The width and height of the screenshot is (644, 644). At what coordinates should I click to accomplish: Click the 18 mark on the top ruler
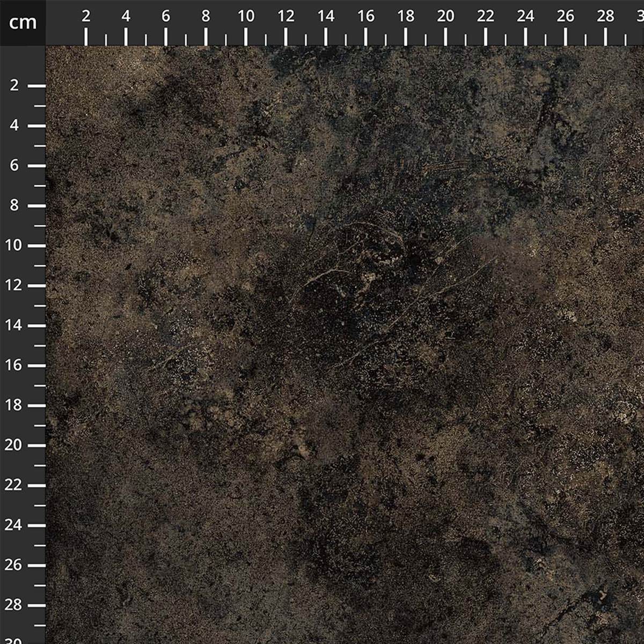[x=406, y=17]
